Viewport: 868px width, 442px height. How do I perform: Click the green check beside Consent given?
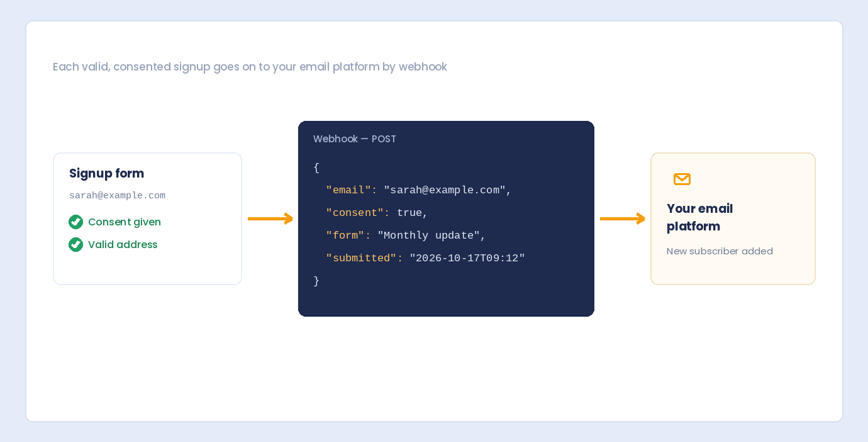(75, 222)
